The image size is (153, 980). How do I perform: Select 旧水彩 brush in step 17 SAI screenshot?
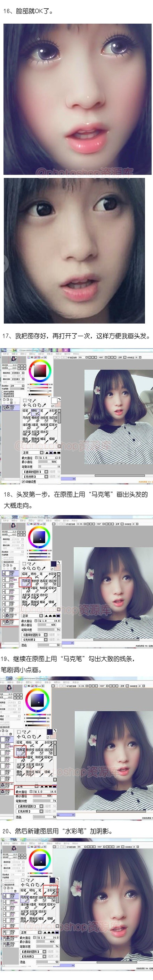point(44,433)
